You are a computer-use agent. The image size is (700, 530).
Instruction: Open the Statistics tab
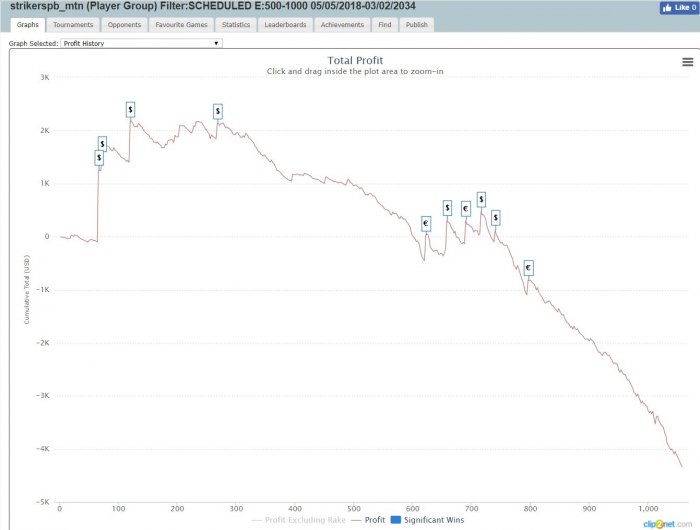coord(236,25)
